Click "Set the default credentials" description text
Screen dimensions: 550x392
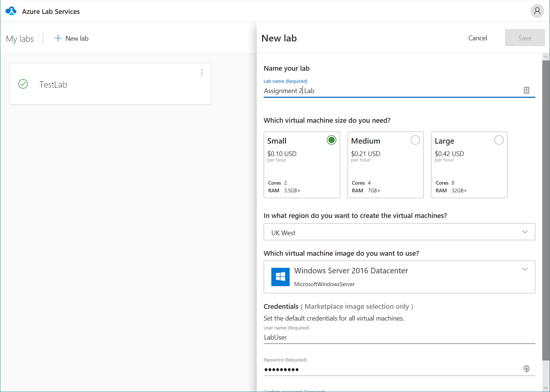(x=334, y=318)
